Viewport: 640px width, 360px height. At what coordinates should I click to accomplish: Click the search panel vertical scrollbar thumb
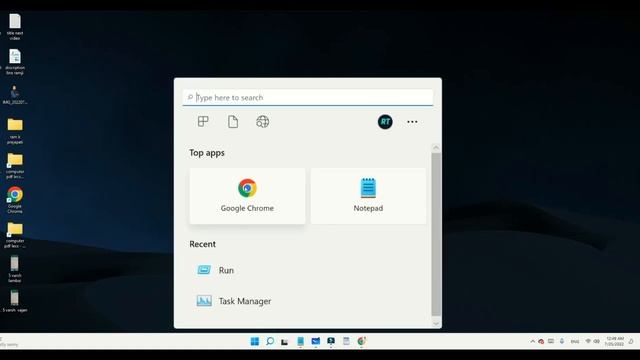point(436,234)
